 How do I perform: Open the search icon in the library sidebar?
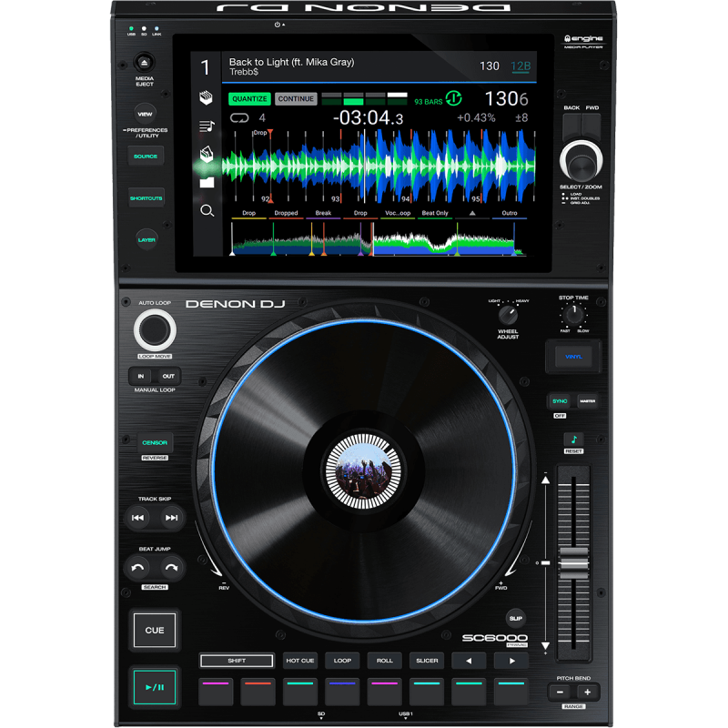(x=207, y=208)
